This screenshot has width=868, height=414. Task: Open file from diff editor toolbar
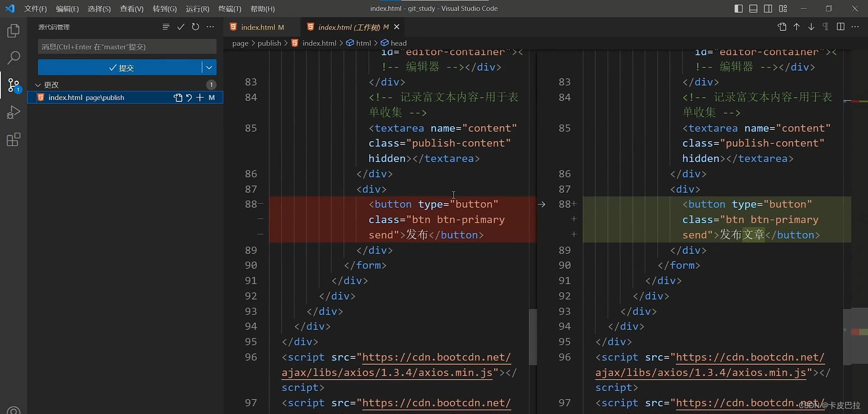[x=782, y=27]
